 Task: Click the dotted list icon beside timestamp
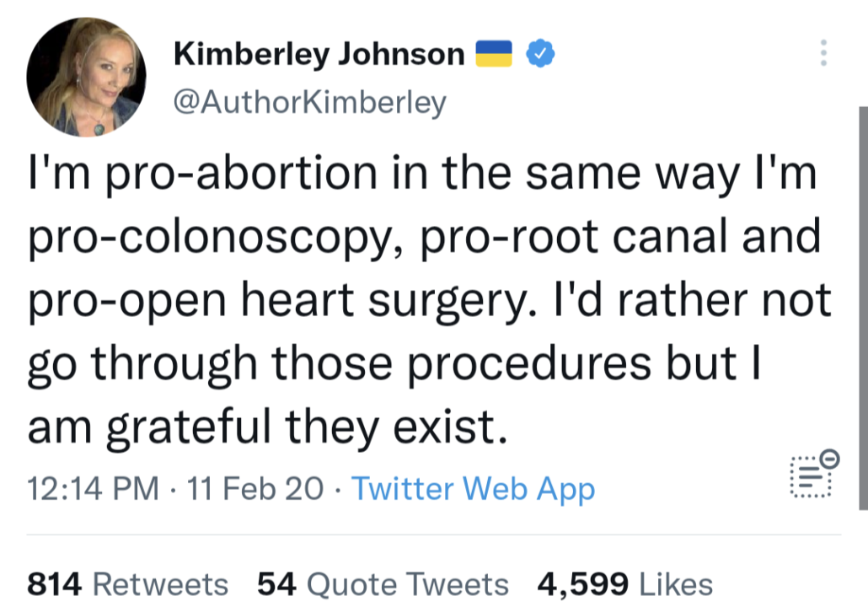pyautogui.click(x=812, y=475)
